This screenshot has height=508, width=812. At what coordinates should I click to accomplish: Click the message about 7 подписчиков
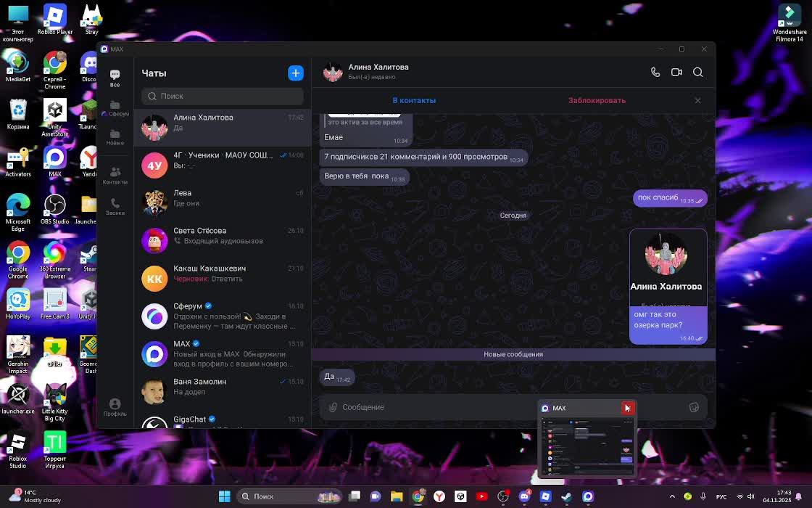point(423,157)
